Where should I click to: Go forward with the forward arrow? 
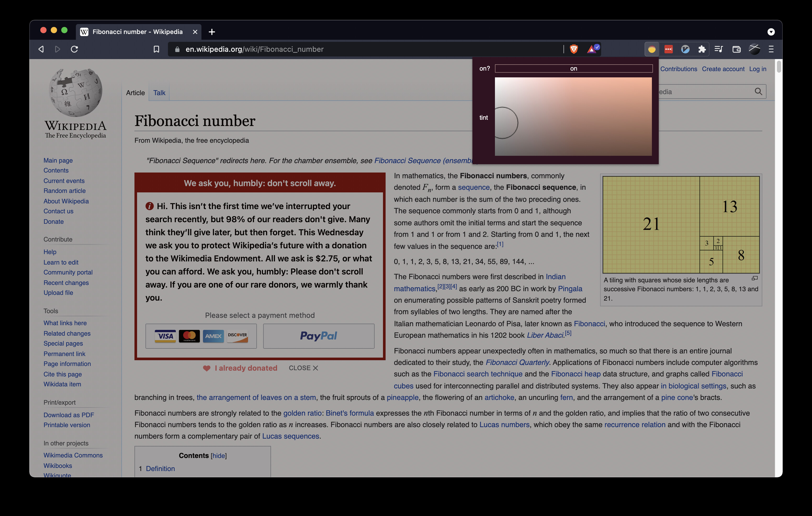coord(57,49)
